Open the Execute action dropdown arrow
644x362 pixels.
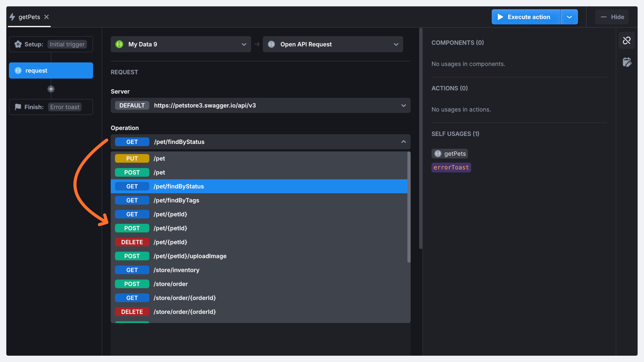point(569,17)
